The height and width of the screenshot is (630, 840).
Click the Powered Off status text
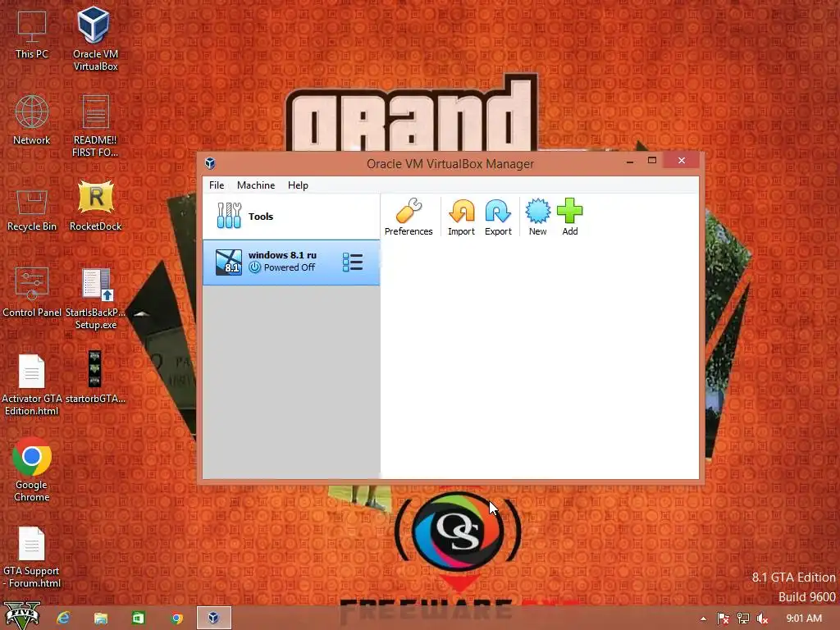[x=290, y=267]
